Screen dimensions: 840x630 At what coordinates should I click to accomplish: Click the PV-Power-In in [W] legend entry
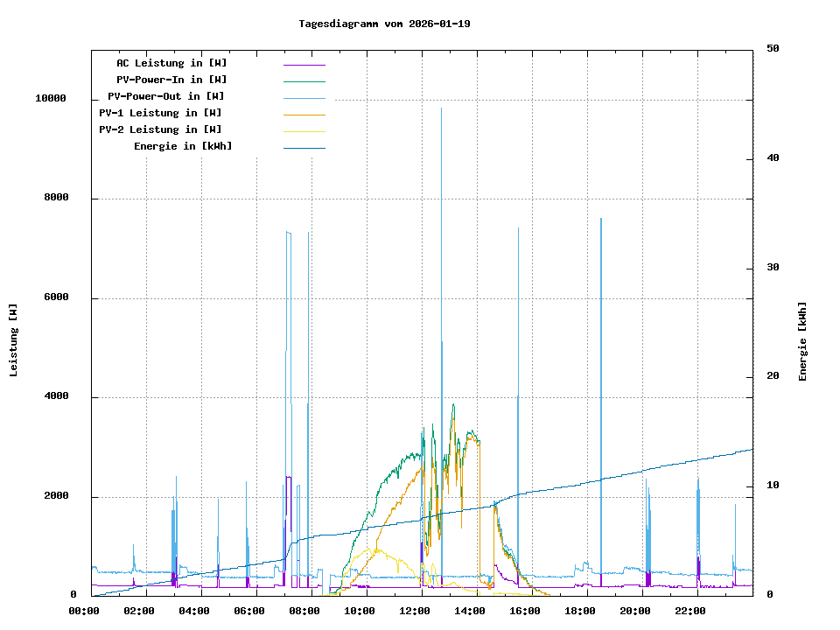[171, 80]
